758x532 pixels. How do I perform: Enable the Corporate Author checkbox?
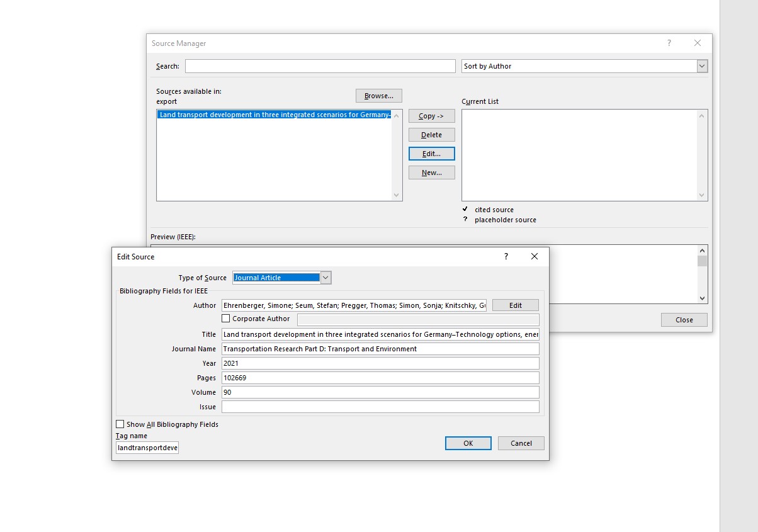coord(226,319)
